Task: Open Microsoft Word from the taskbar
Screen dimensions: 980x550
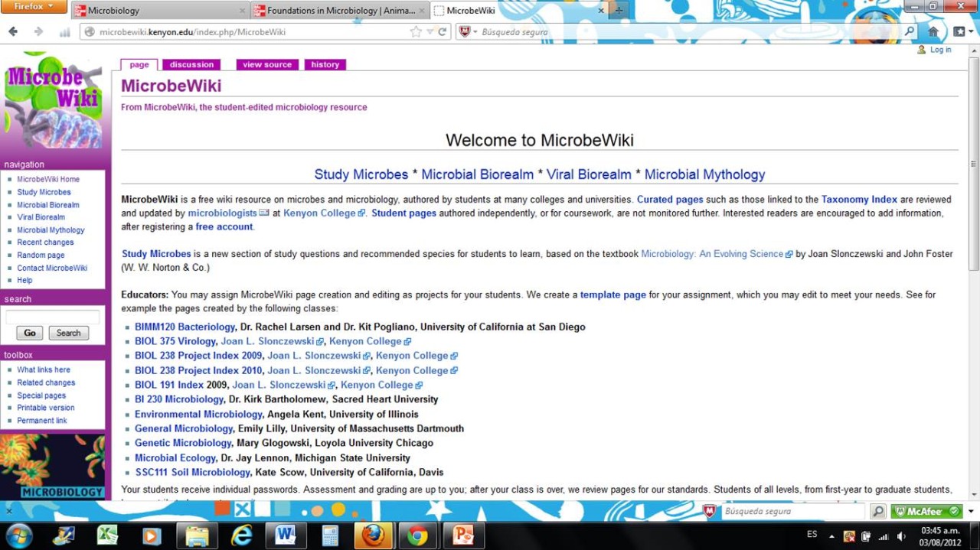Action: coord(286,535)
